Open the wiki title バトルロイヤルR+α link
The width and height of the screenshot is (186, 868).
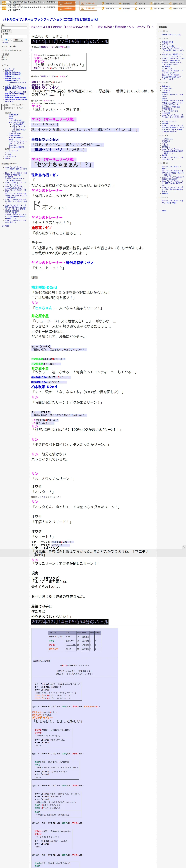pyautogui.click(x=50, y=20)
